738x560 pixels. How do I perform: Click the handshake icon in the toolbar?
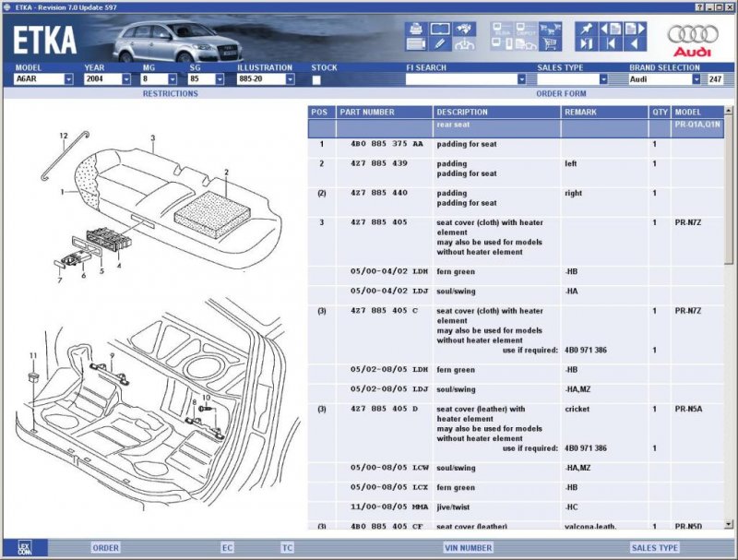[x=465, y=28]
